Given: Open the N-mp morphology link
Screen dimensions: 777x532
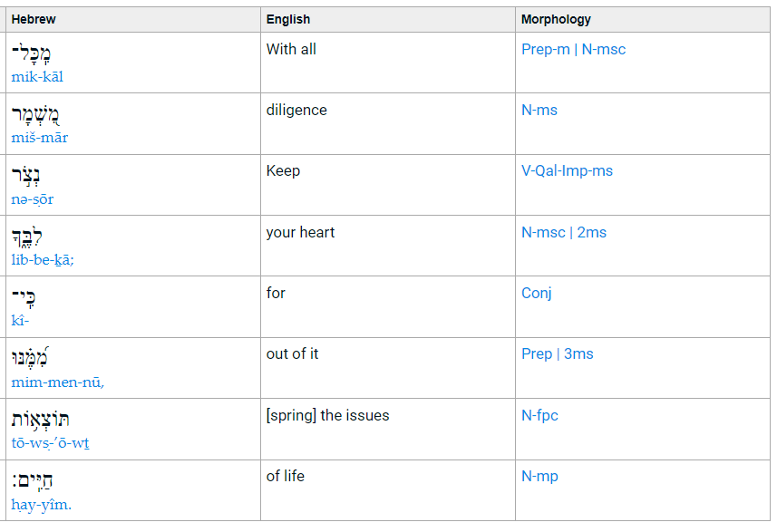Looking at the screenshot, I should coord(539,476).
